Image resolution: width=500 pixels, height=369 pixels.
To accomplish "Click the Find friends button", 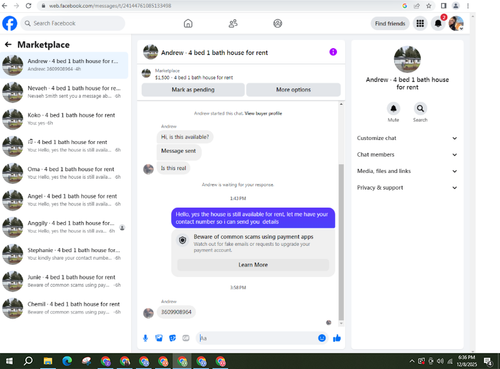I will (x=390, y=23).
